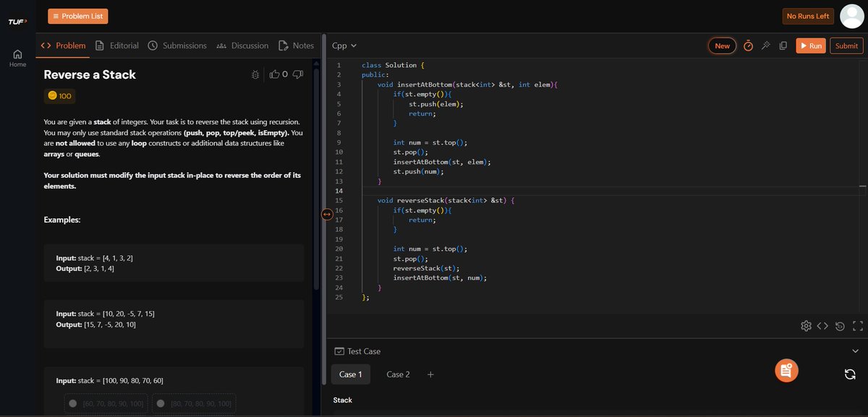Start the stopwatch timer in the toolbar
868x417 pixels.
click(x=748, y=45)
